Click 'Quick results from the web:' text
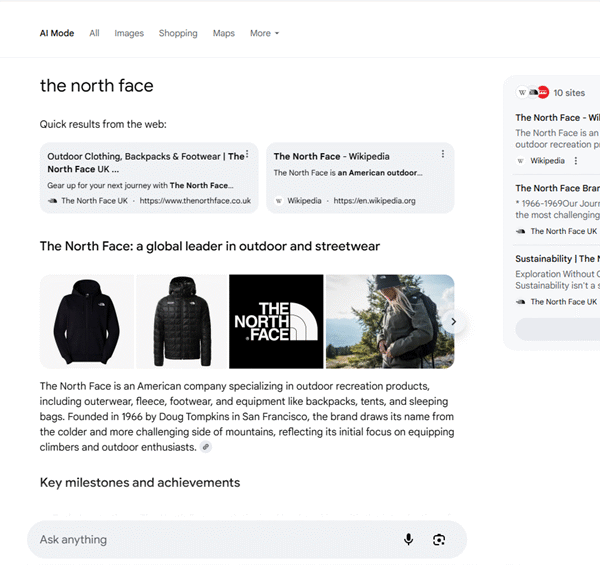 (x=103, y=124)
